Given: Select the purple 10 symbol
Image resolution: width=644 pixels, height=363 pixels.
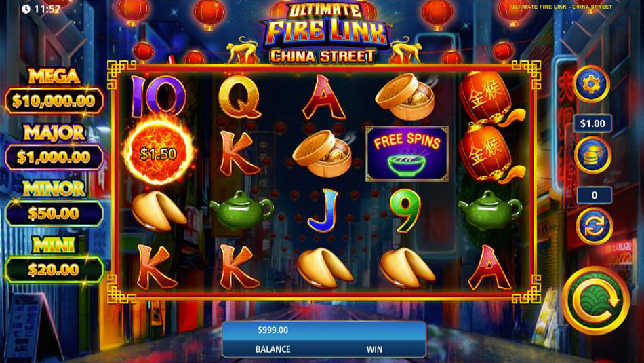Looking at the screenshot, I should tap(159, 96).
